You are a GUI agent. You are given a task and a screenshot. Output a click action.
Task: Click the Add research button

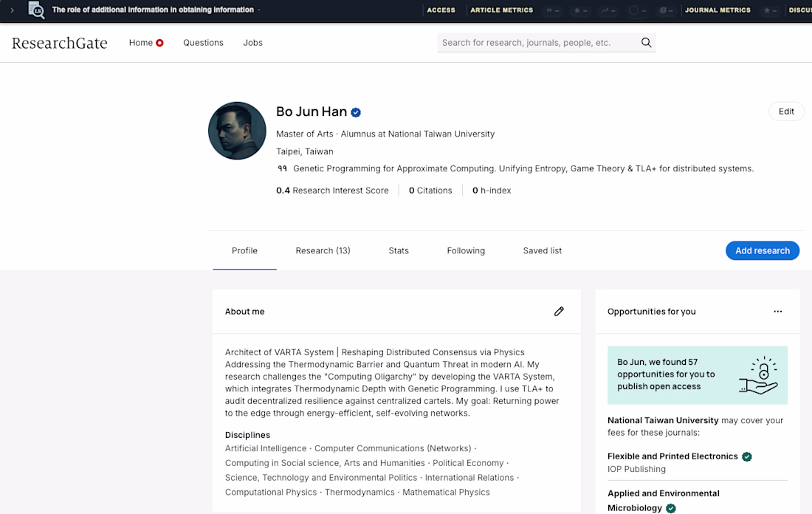point(763,251)
